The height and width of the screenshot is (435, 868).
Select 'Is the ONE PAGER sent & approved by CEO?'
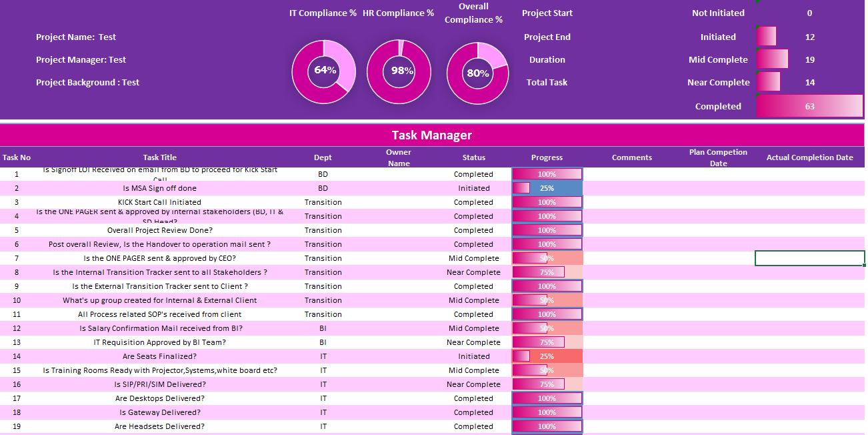click(x=160, y=258)
